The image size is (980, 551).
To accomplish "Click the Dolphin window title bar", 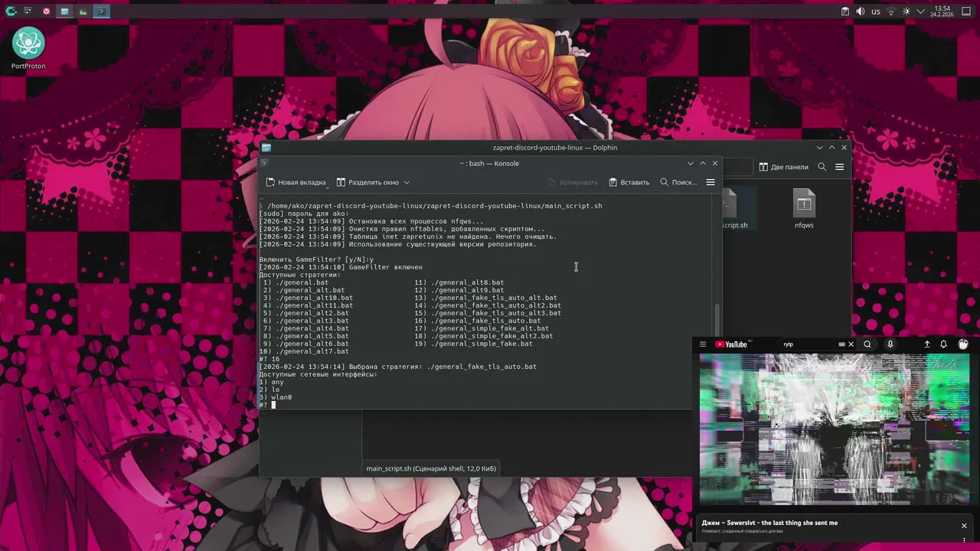I will click(555, 148).
